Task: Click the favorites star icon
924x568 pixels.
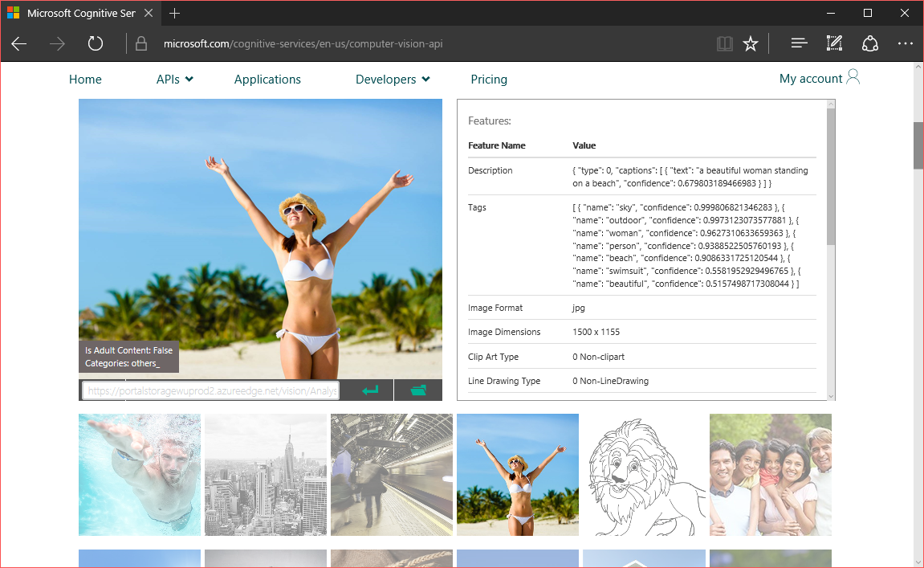Action: point(751,44)
